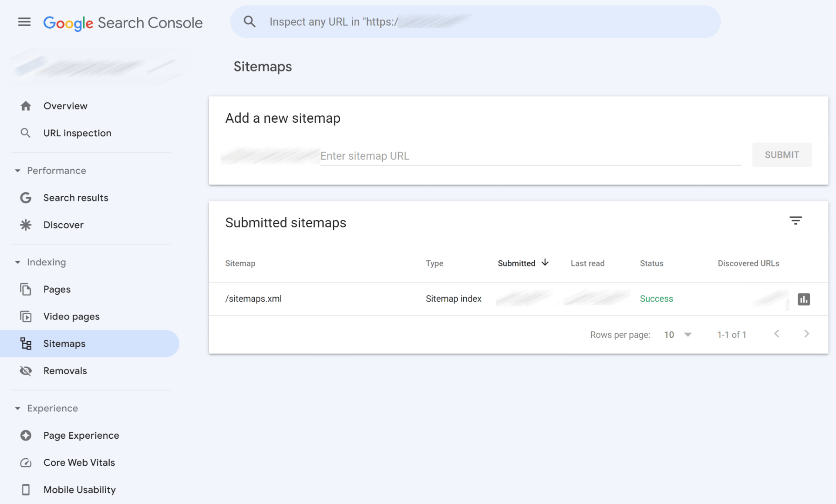The height and width of the screenshot is (504, 836).
Task: Open the submitted sitemaps filter icon
Action: [796, 221]
